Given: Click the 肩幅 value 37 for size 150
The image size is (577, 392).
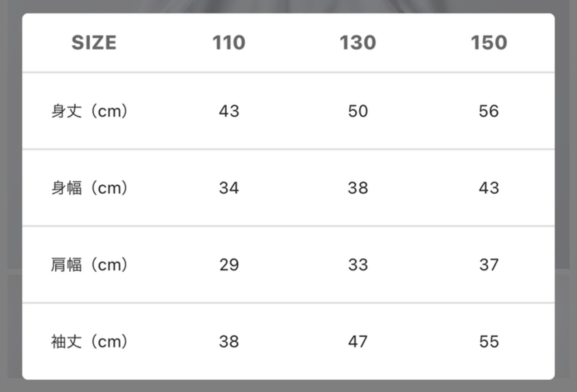Looking at the screenshot, I should click(489, 265).
